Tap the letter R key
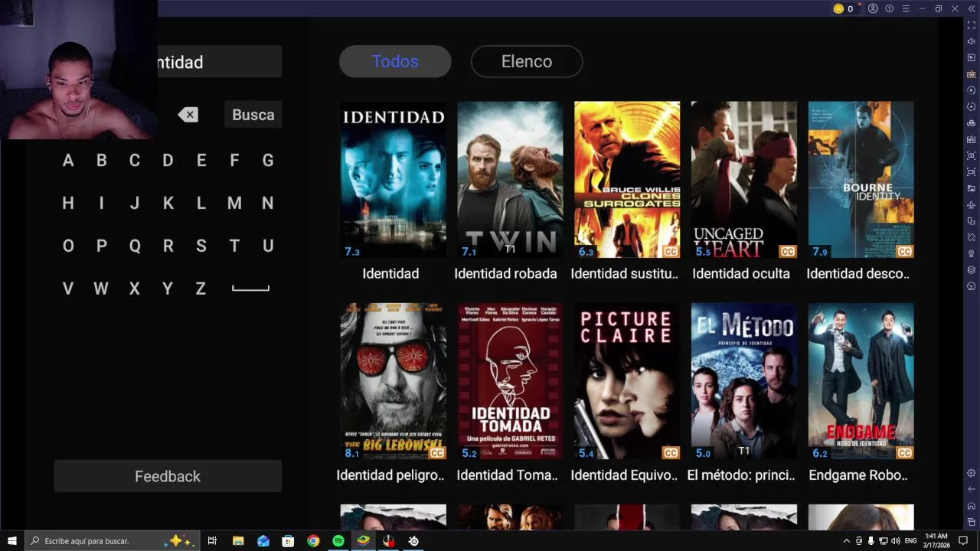The width and height of the screenshot is (980, 551). (168, 246)
